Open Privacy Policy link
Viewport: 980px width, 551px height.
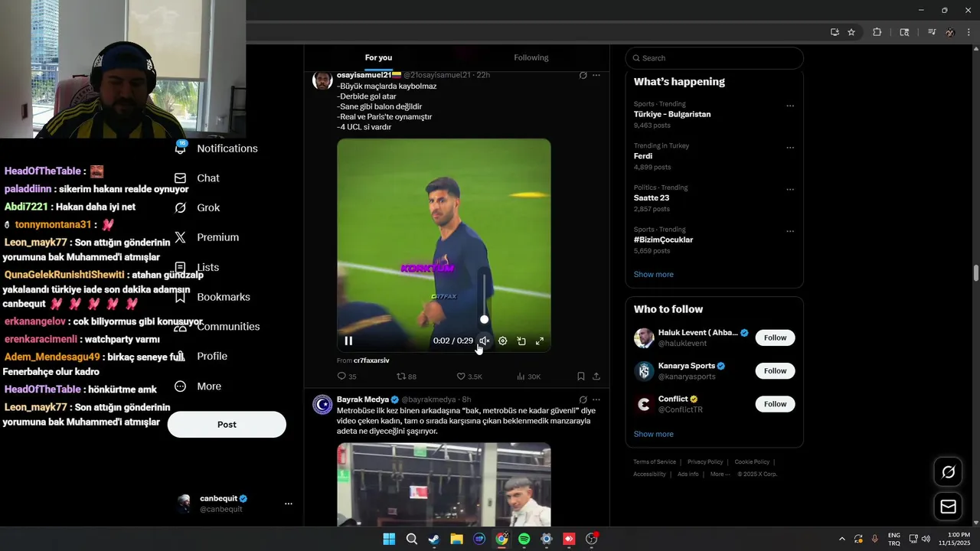[x=705, y=462]
